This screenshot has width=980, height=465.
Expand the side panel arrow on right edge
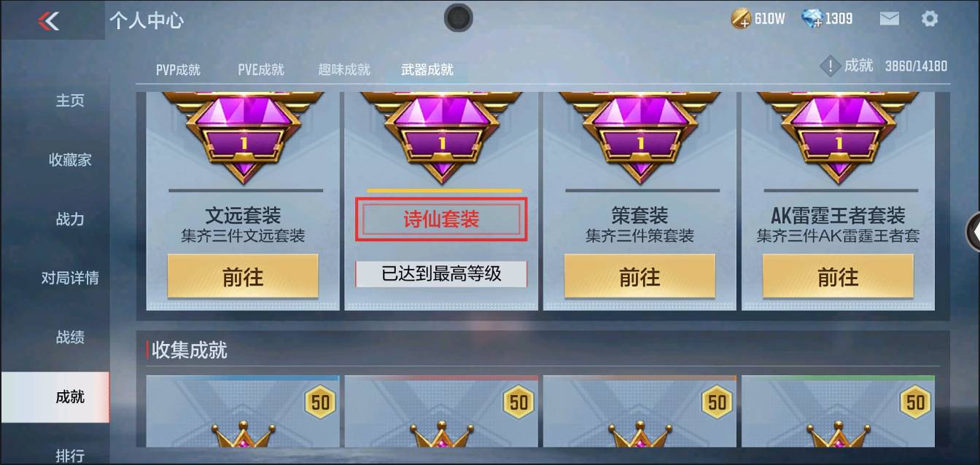[x=973, y=232]
